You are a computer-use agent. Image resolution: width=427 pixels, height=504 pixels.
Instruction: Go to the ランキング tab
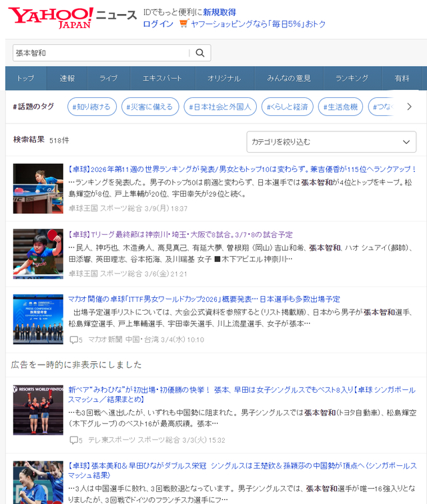pos(352,78)
